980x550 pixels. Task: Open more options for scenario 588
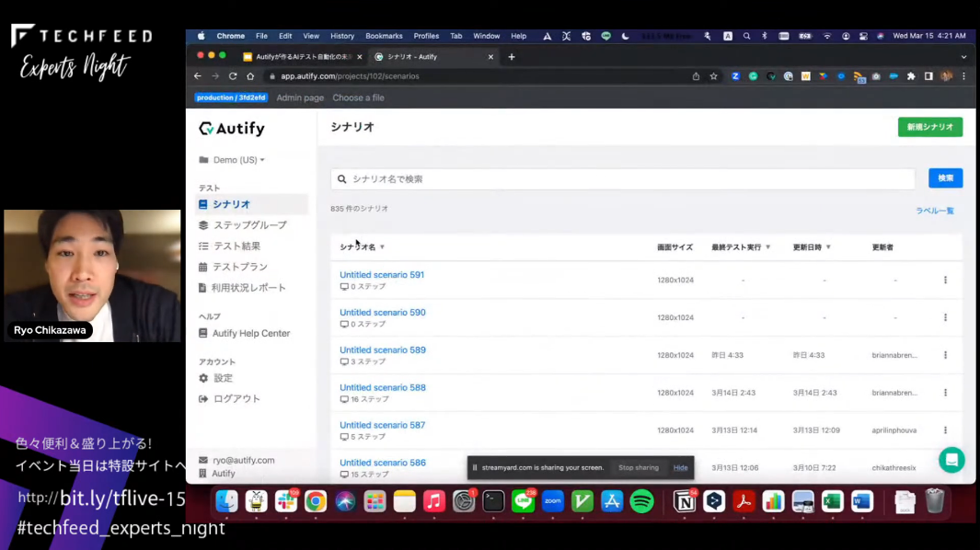click(x=945, y=393)
